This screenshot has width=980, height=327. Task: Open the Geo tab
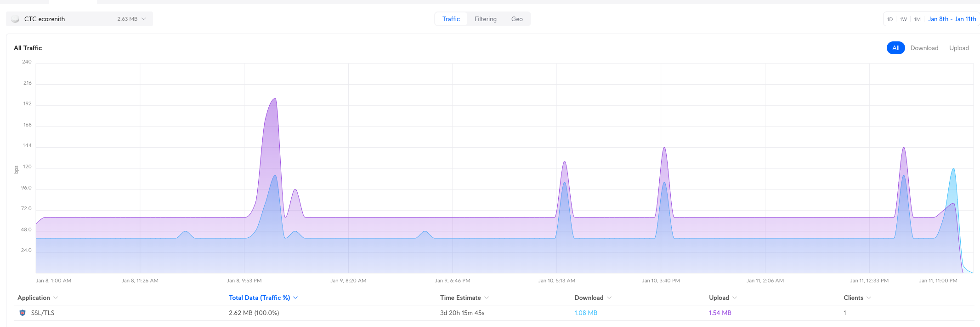tap(517, 19)
